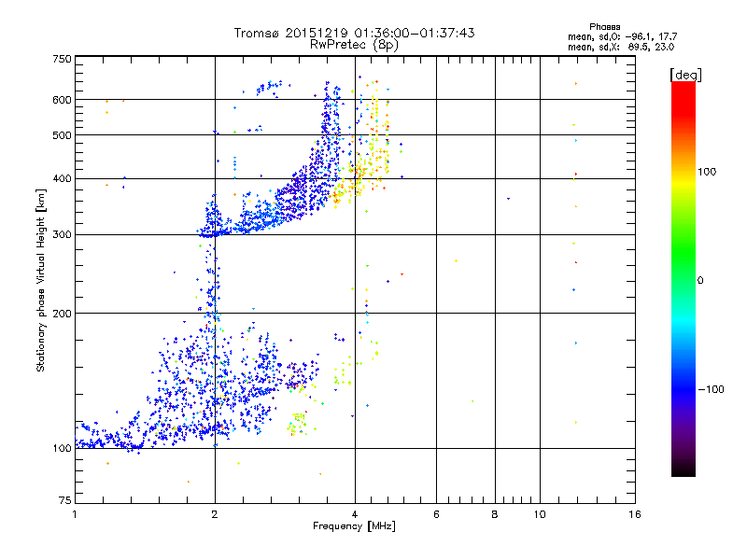Click y-axis tick label '200'
This screenshot has height=560, width=747.
pos(63,314)
